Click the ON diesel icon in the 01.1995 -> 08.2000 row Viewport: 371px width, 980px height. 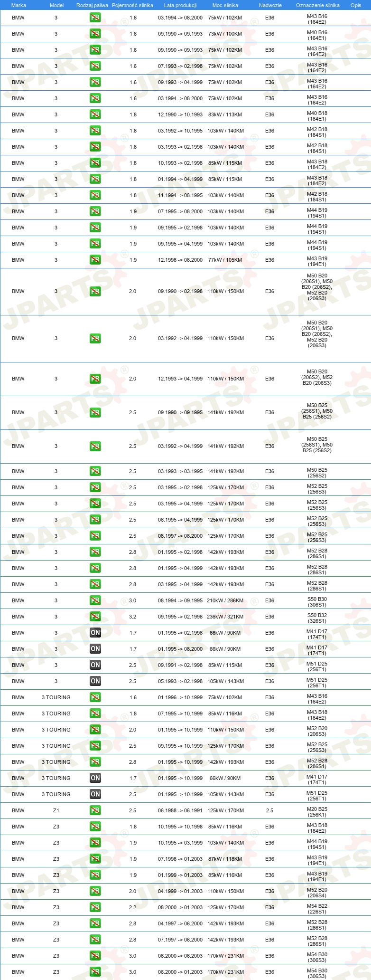pos(95,649)
